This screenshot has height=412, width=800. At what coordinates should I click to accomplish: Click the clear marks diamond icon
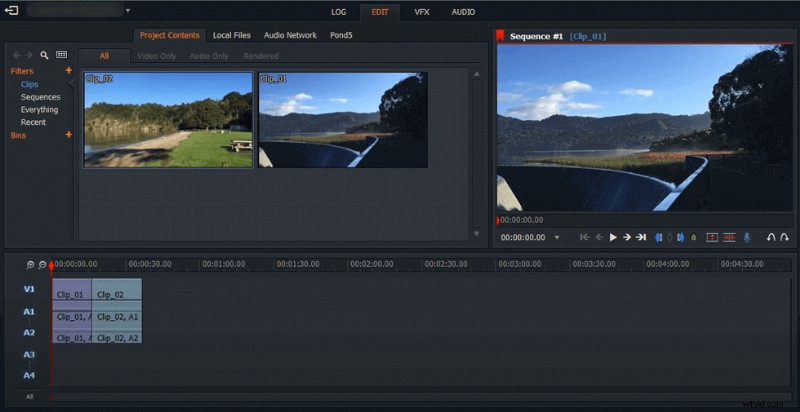669,237
